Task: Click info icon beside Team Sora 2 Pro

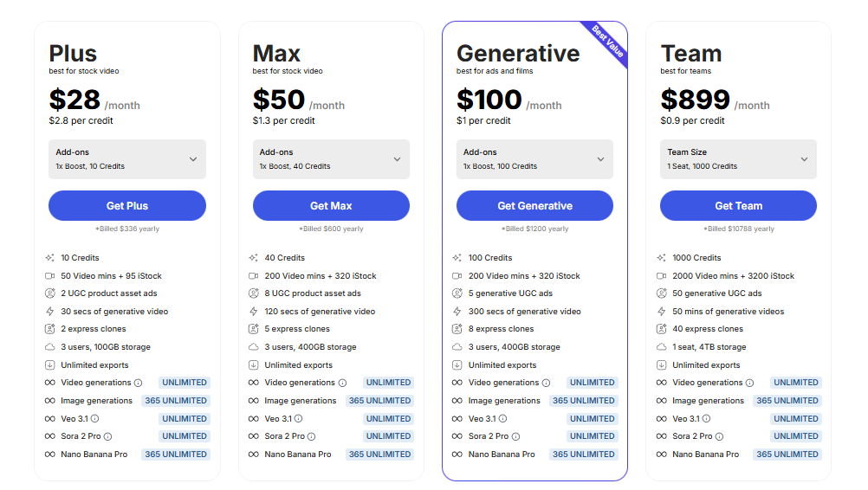Action: point(719,436)
